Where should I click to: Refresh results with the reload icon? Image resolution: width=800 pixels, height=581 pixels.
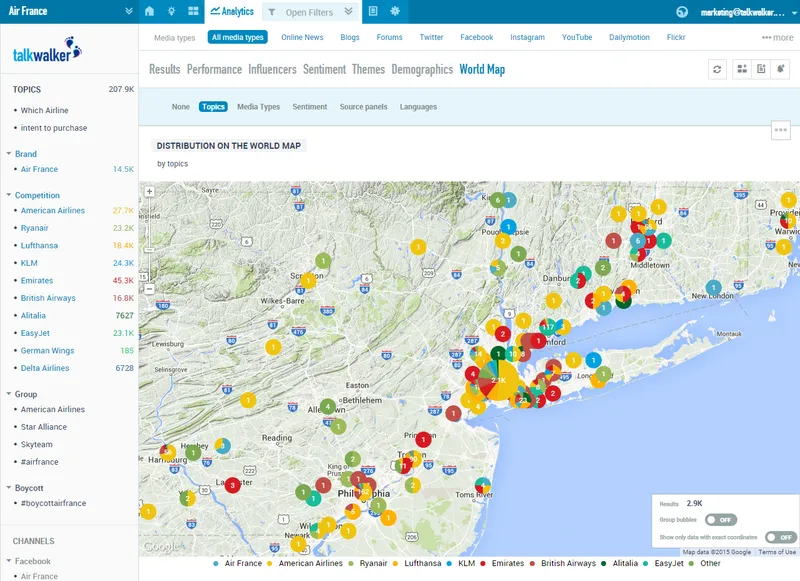coord(717,69)
